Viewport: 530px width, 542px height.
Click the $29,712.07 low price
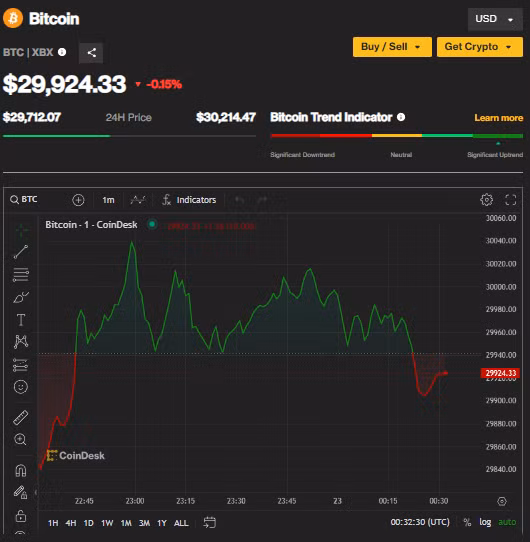[32, 117]
